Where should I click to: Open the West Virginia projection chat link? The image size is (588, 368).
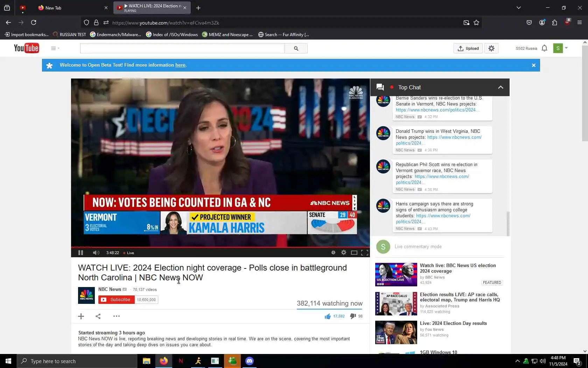(439, 140)
